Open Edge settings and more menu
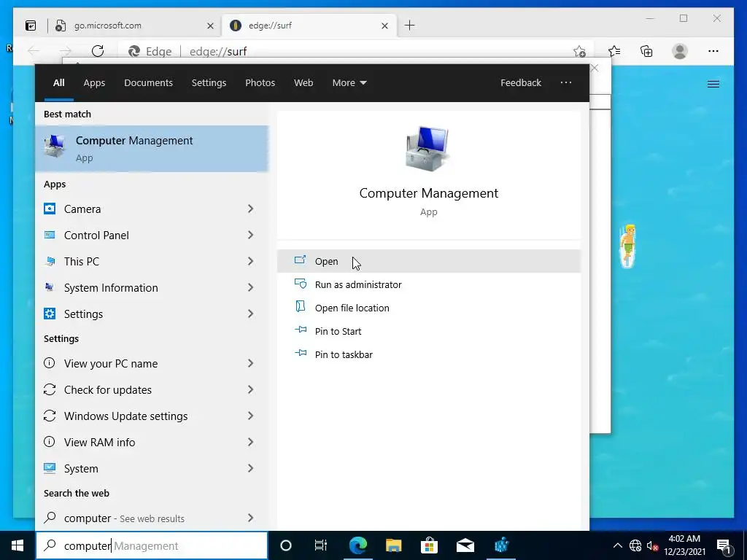The height and width of the screenshot is (560, 747). pos(713,51)
